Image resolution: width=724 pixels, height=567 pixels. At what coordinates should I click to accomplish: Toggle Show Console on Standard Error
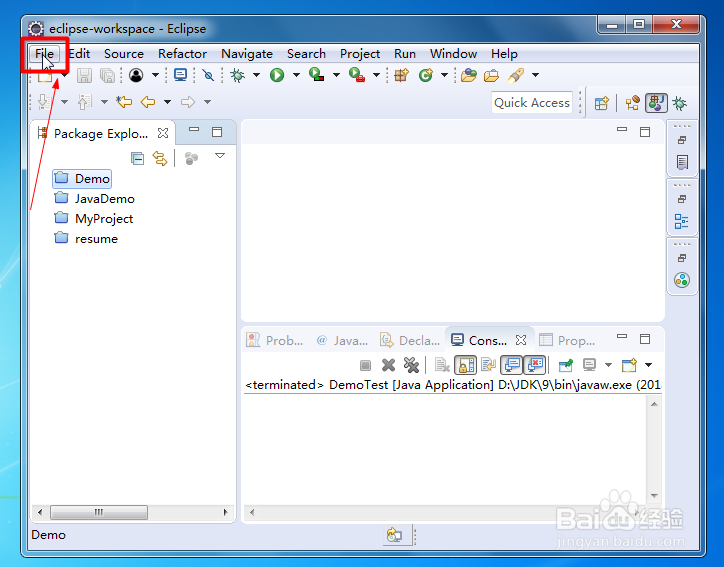tap(535, 365)
